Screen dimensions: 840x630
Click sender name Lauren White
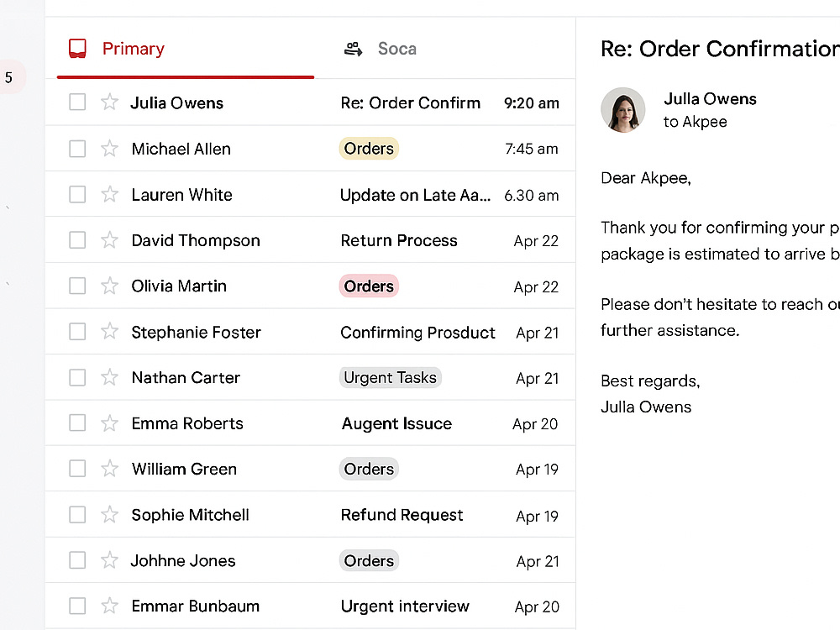181,195
